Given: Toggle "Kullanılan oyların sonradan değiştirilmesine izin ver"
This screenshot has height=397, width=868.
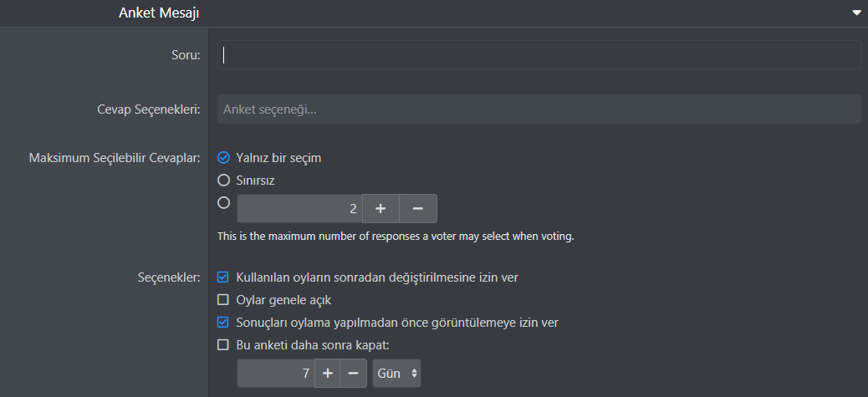Looking at the screenshot, I should tap(223, 277).
